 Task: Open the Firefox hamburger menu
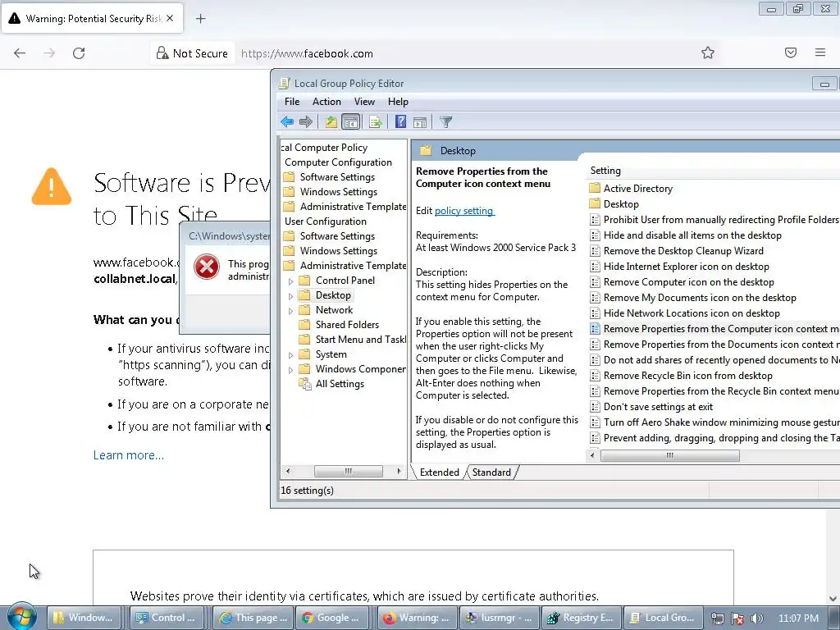[820, 52]
